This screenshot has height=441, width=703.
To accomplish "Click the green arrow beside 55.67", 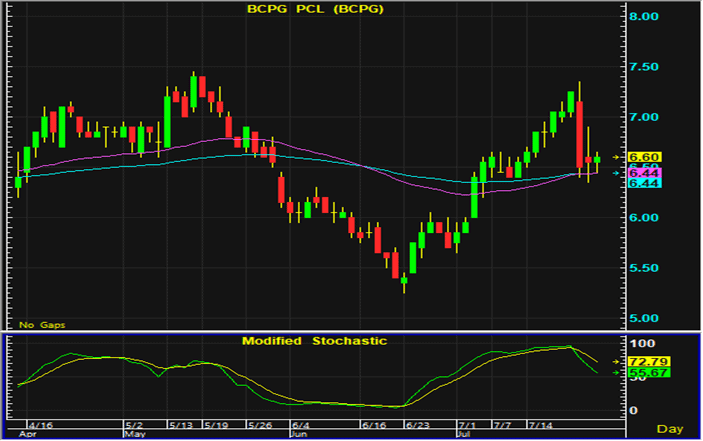I will 617,373.
